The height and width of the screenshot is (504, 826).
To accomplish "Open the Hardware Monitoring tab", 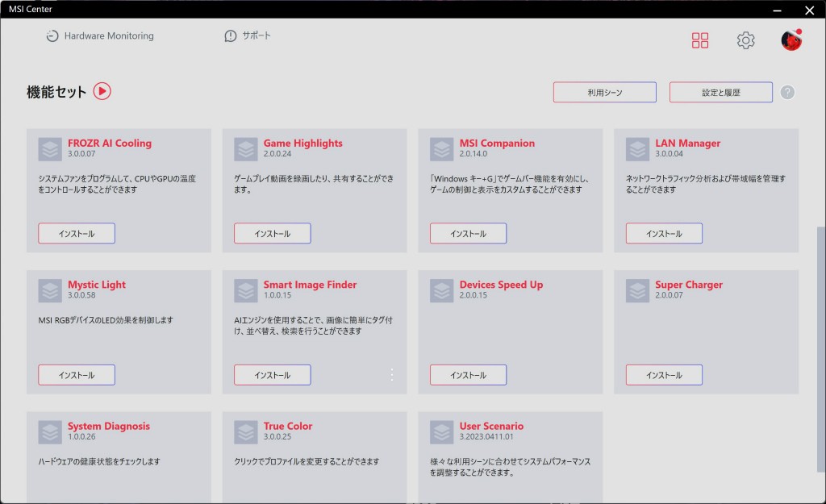I will click(x=100, y=36).
